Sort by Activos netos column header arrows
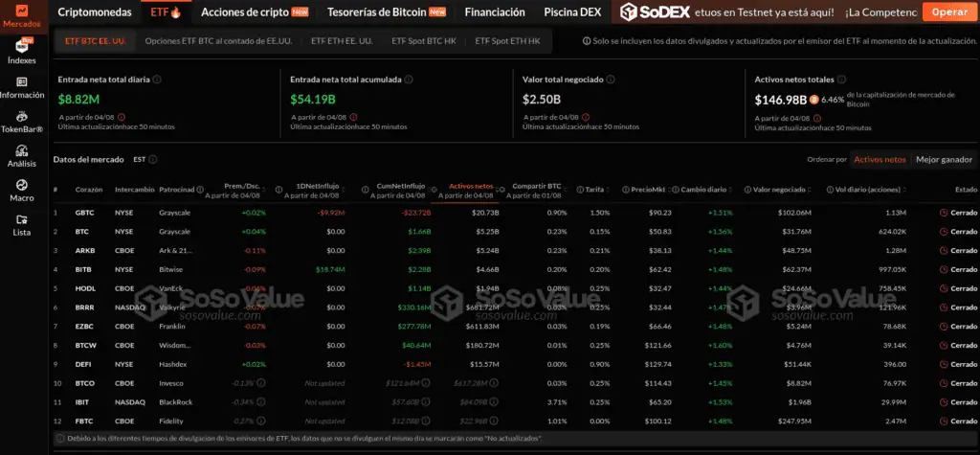This screenshot has height=455, width=980. point(498,189)
